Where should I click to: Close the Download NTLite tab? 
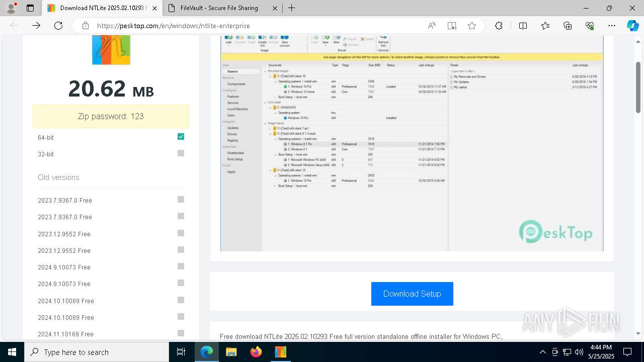(154, 8)
